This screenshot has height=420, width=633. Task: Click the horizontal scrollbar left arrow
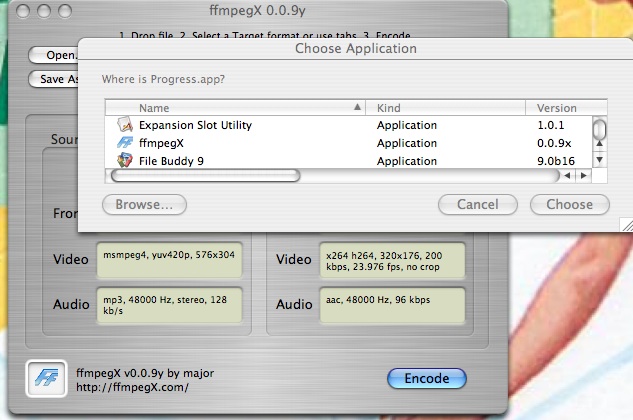coord(568,175)
